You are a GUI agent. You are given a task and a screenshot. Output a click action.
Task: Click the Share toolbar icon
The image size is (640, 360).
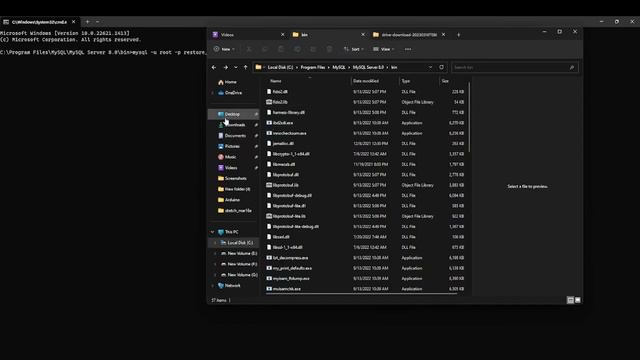point(313,49)
